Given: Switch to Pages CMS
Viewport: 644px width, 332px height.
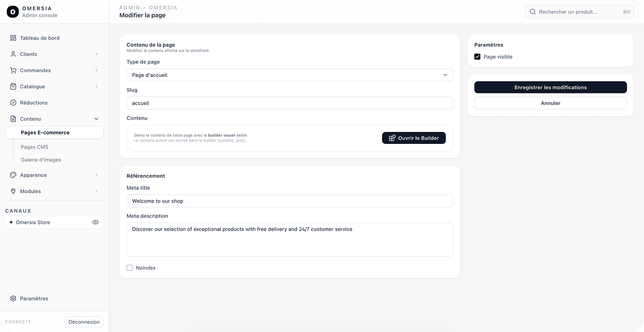Looking at the screenshot, I should pos(34,147).
